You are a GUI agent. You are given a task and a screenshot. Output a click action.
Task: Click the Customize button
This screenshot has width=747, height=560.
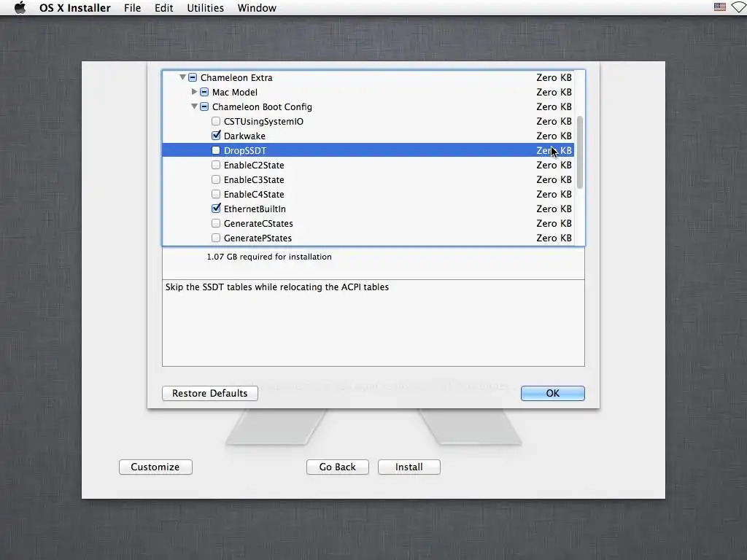[155, 467]
